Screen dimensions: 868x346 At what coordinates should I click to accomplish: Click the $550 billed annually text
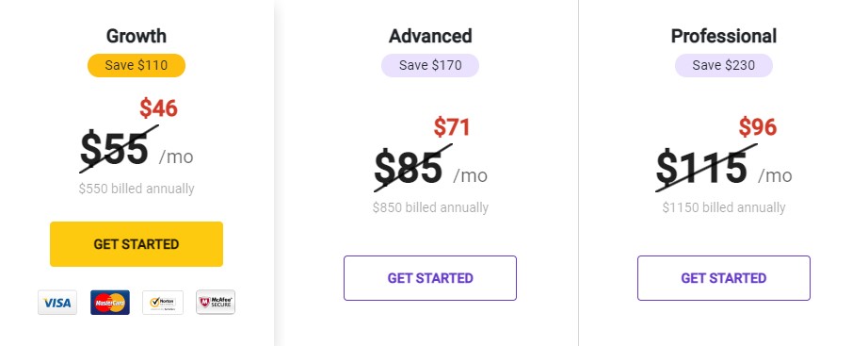pyautogui.click(x=137, y=189)
